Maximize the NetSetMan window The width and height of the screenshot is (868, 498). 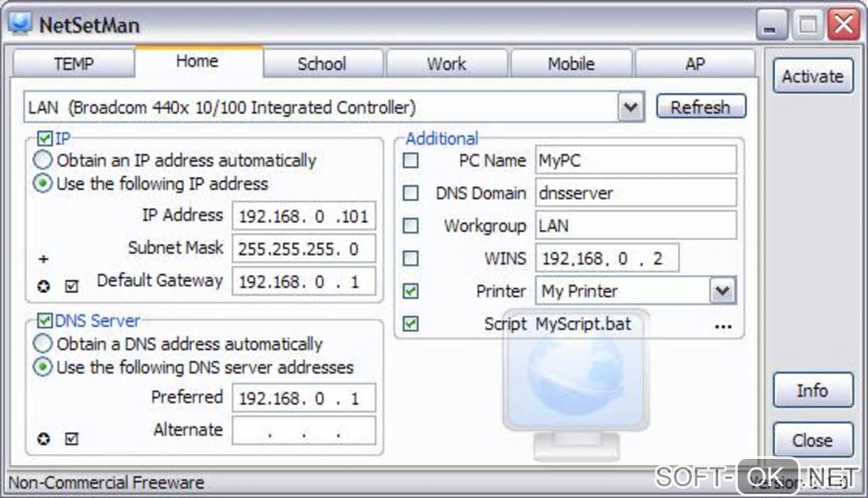click(x=807, y=25)
